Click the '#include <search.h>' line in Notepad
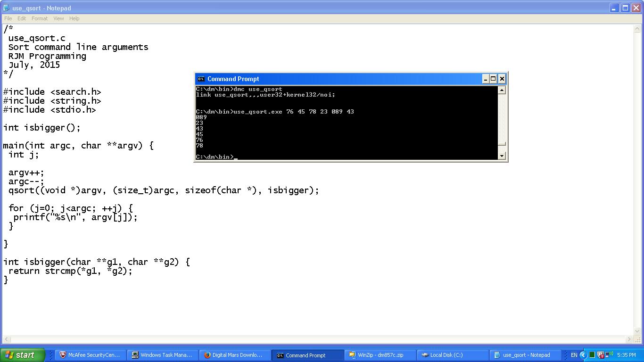 [x=52, y=92]
